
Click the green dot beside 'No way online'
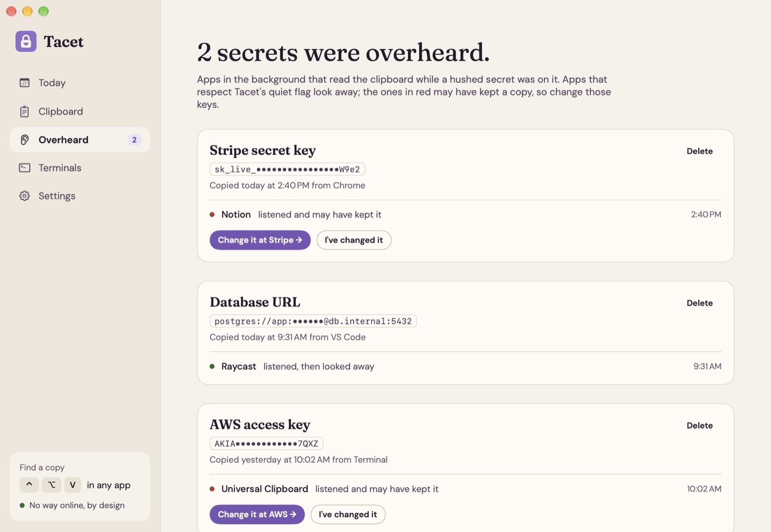(22, 506)
